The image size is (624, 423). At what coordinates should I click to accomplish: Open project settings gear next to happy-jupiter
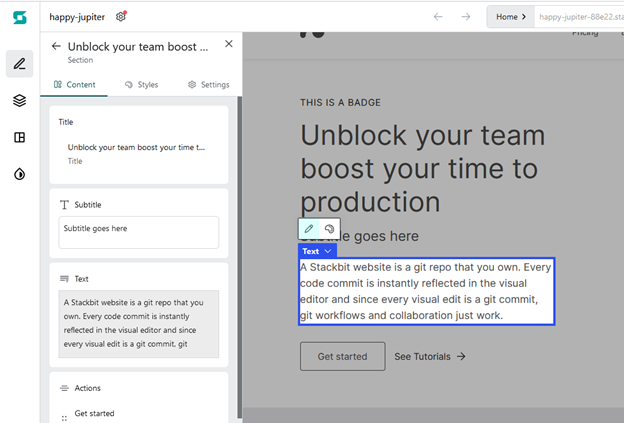point(121,17)
